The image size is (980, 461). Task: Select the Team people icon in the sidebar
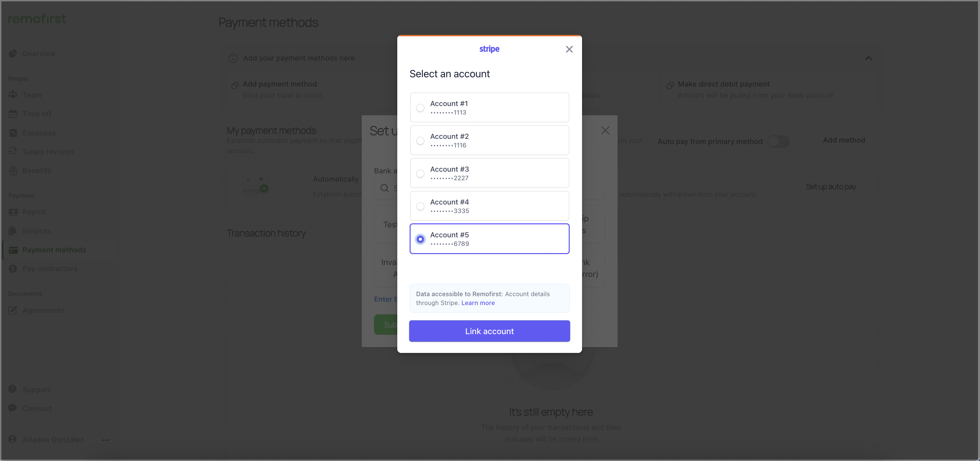click(x=13, y=95)
